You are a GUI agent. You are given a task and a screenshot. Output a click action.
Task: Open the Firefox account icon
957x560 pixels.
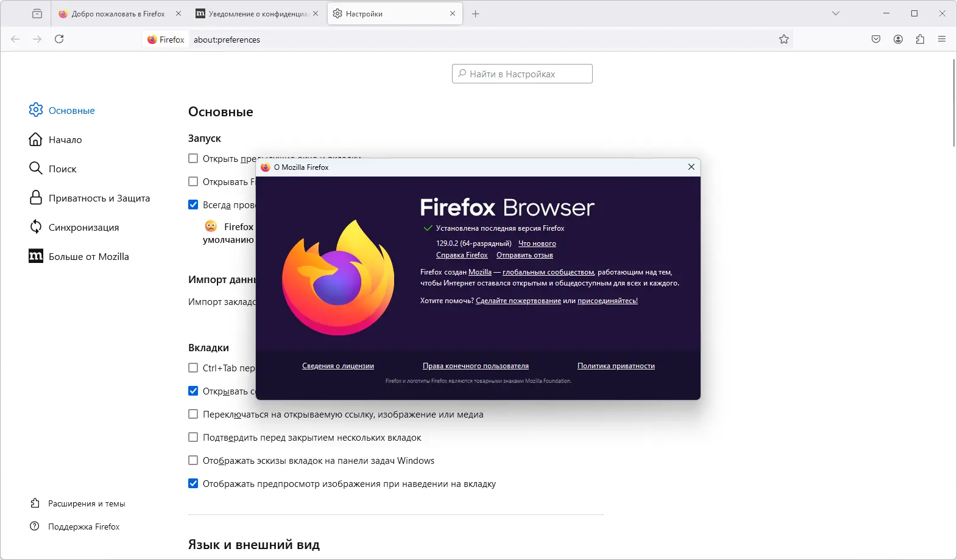(898, 39)
